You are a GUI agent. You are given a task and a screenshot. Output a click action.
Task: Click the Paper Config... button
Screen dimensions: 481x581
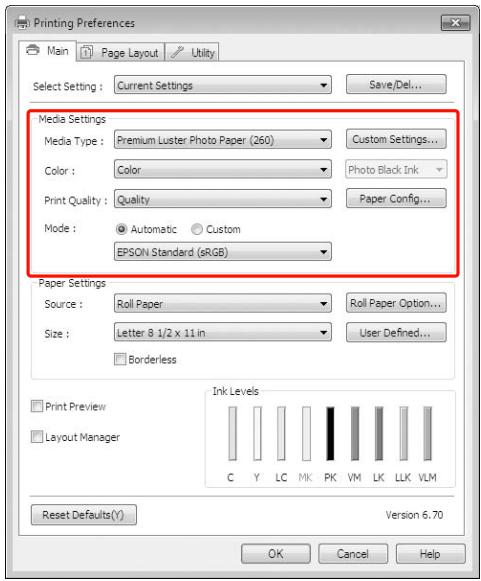[396, 198]
